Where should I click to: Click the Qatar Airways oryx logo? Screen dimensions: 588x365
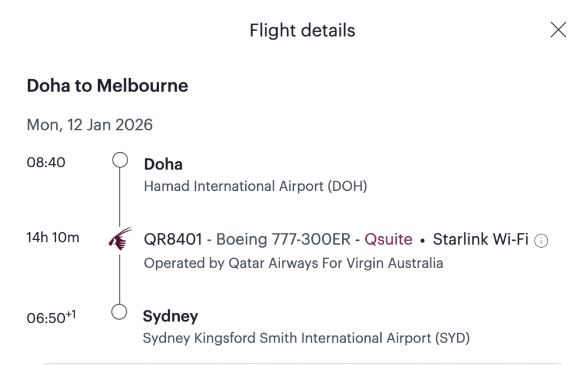(120, 239)
